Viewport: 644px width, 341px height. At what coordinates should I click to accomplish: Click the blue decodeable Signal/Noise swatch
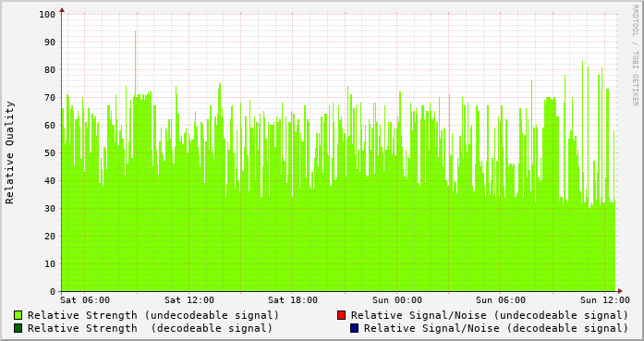355,328
